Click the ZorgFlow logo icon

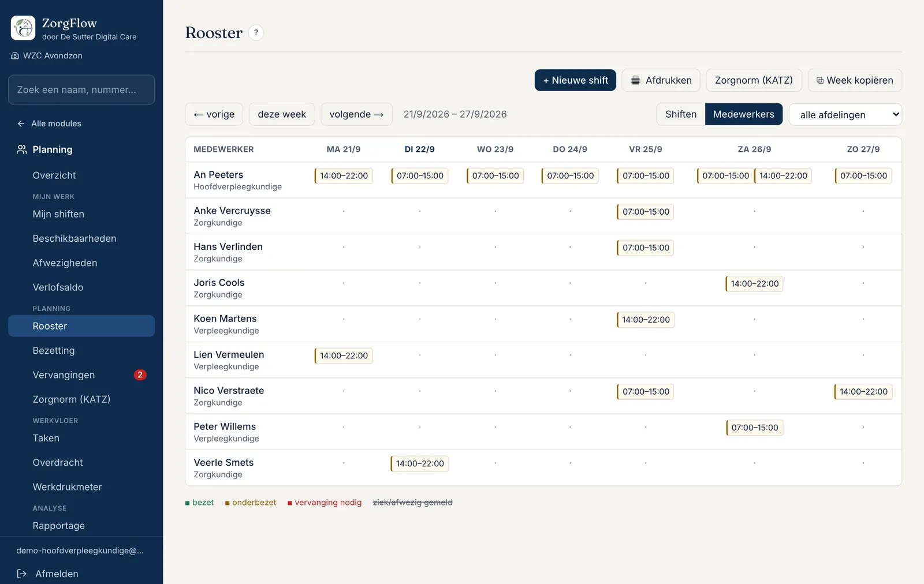click(23, 28)
